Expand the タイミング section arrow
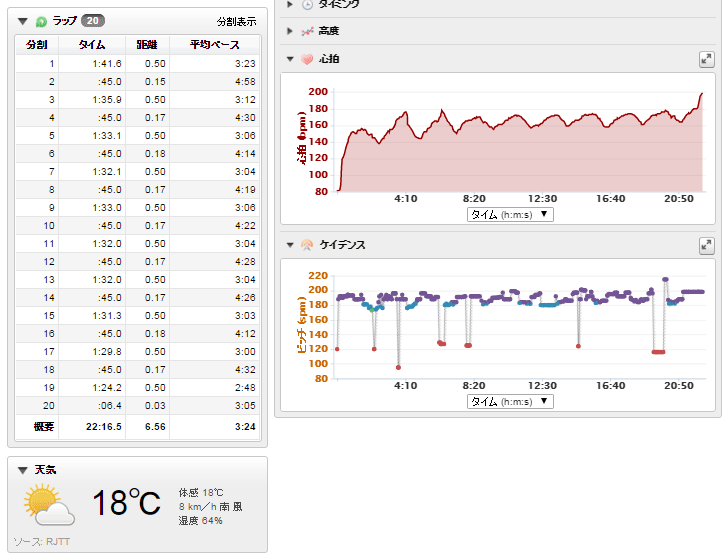 click(290, 5)
